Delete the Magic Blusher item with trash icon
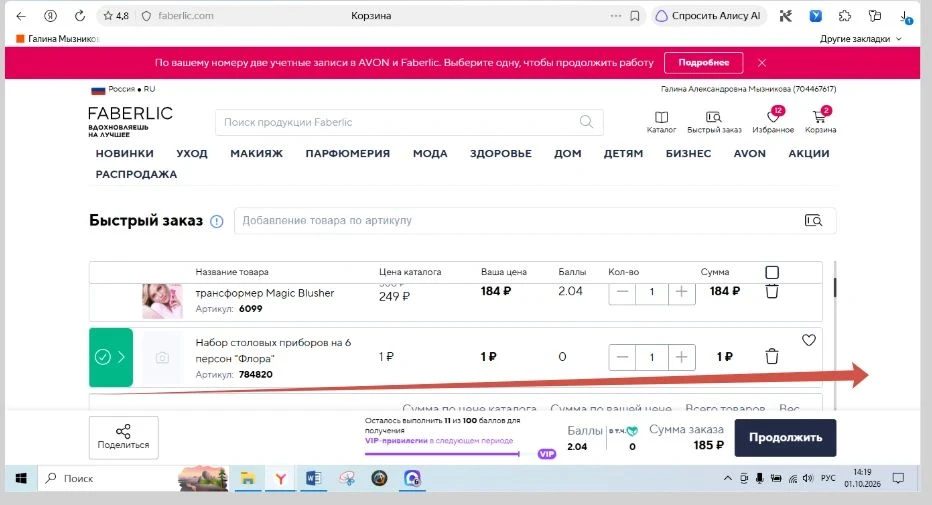 pos(772,291)
